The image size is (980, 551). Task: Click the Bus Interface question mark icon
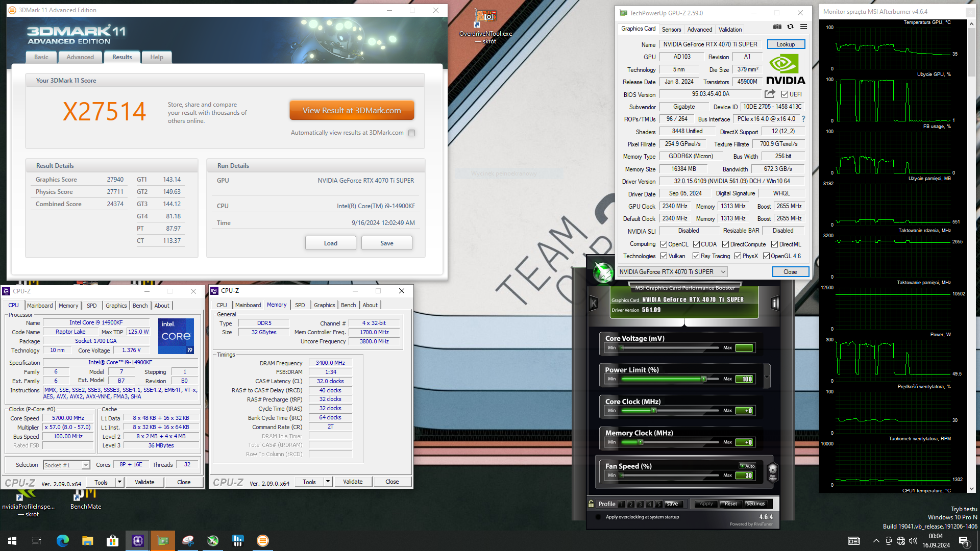[803, 119]
